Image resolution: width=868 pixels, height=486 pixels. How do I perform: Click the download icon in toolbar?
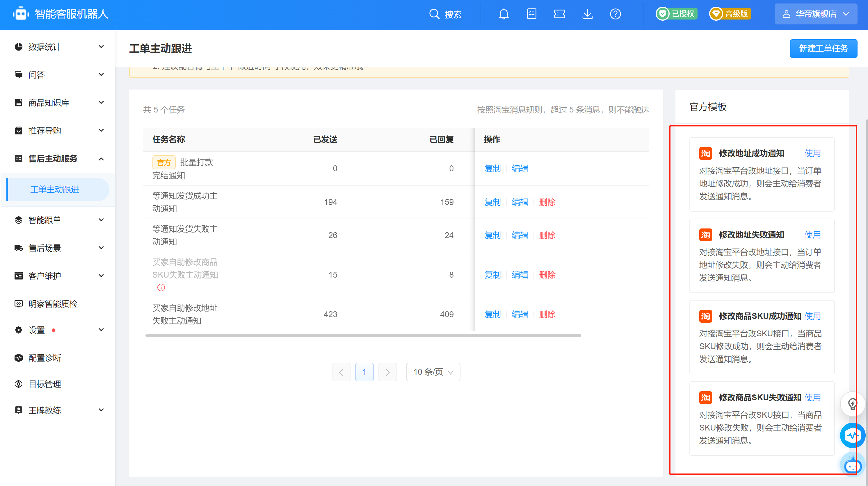[x=587, y=14]
